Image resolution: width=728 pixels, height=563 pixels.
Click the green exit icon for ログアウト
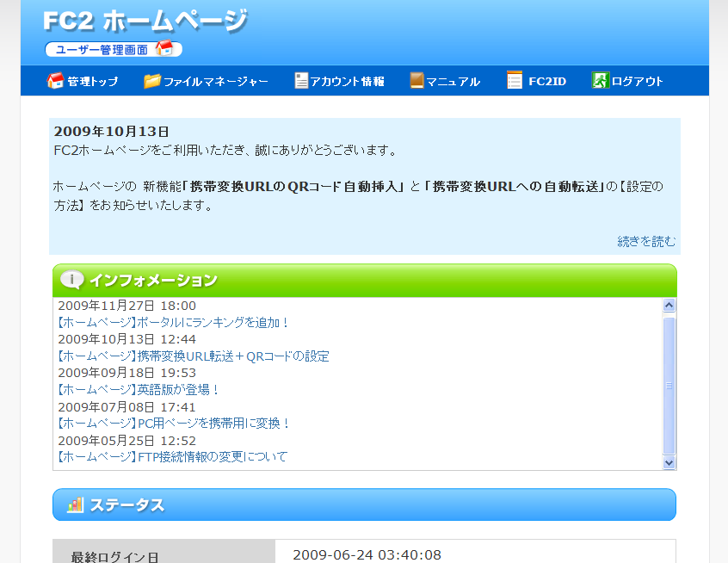600,80
